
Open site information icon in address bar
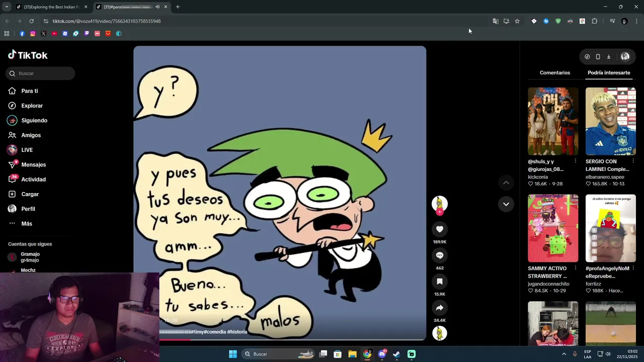pos(46,21)
